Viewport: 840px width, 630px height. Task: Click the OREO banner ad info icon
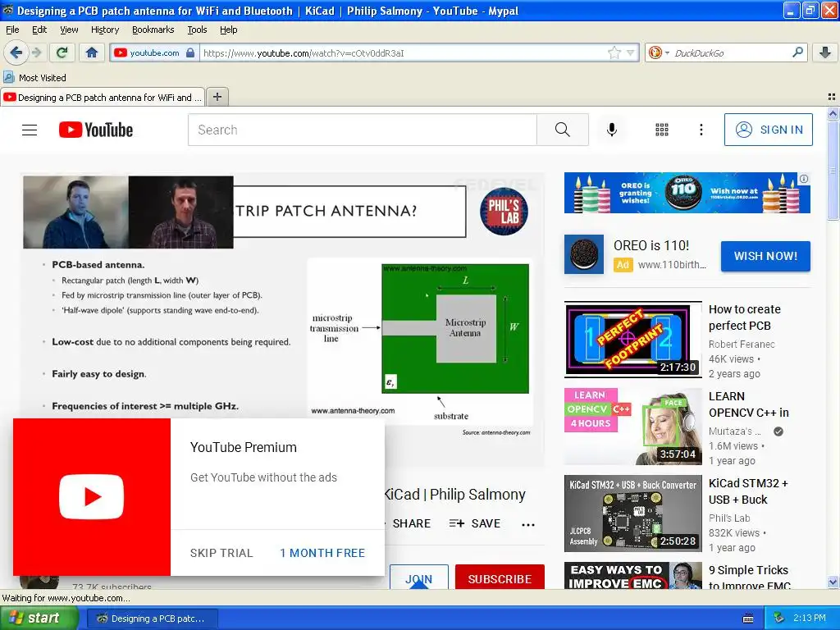point(804,178)
